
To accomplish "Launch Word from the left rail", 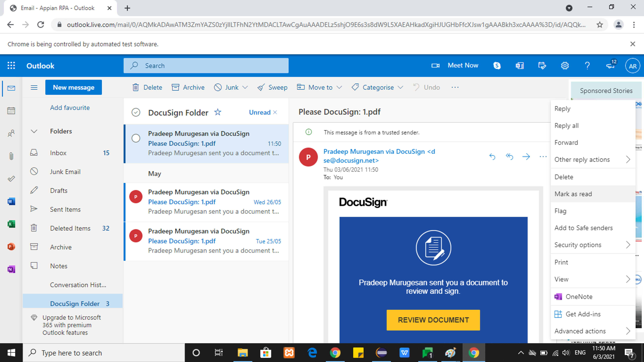I will 11,201.
